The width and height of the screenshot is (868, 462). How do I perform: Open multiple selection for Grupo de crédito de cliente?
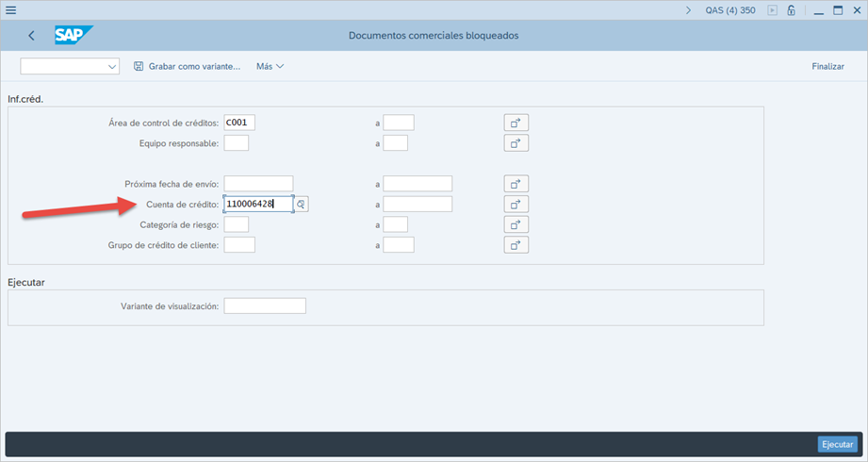(x=516, y=245)
